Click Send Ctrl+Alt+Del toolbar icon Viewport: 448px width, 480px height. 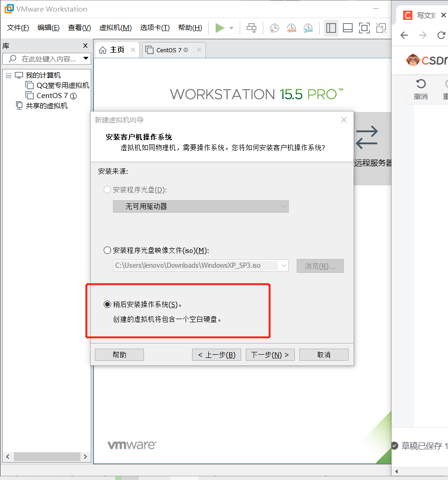tap(252, 28)
